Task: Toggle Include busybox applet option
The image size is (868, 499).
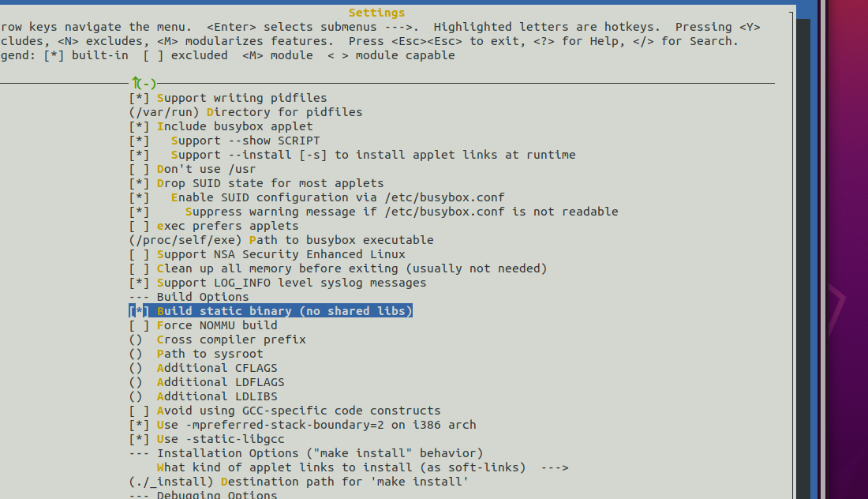Action: (221, 126)
